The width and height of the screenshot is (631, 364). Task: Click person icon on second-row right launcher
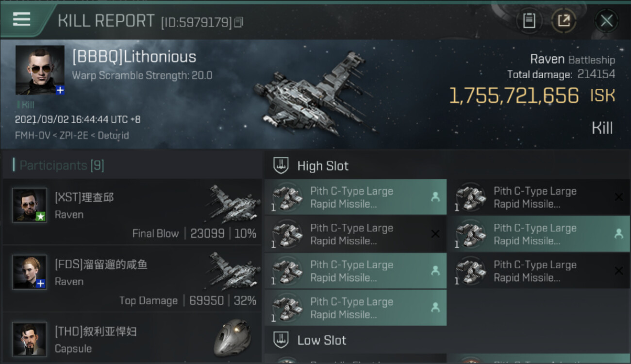618,233
